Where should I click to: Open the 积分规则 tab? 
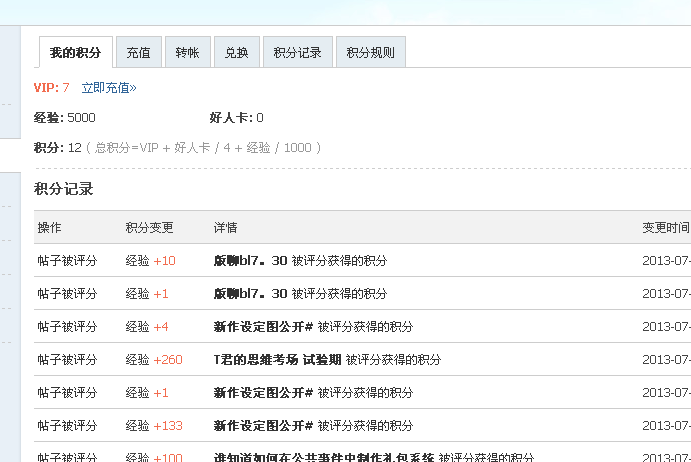[x=371, y=52]
